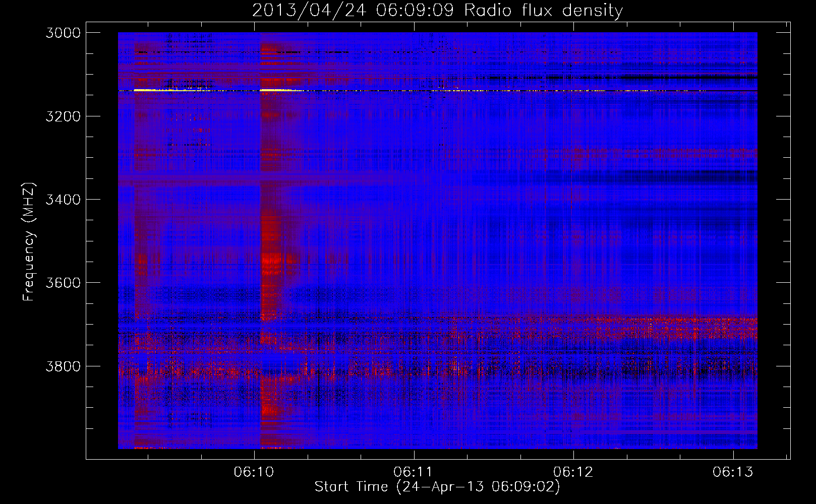This screenshot has height=504, width=816.
Task: Click the 'Frequency (MHZ)' y-axis title
Action: 29,242
